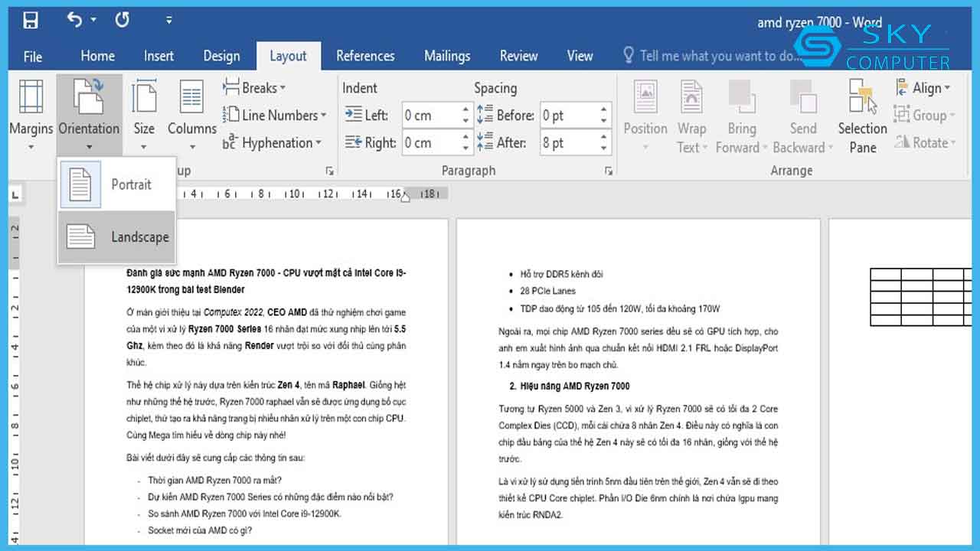Decrease the Right indent value
Image resolution: width=980 pixels, height=551 pixels.
(x=465, y=148)
